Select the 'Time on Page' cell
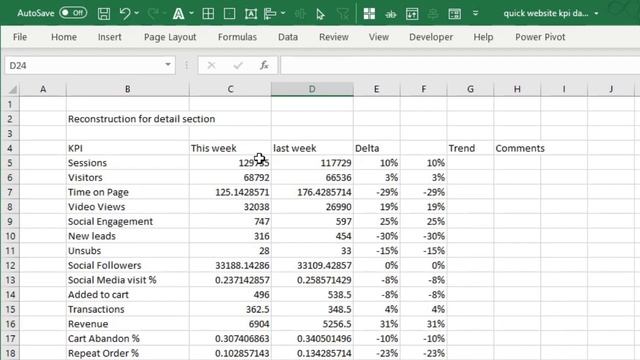640x360 pixels. click(x=128, y=192)
